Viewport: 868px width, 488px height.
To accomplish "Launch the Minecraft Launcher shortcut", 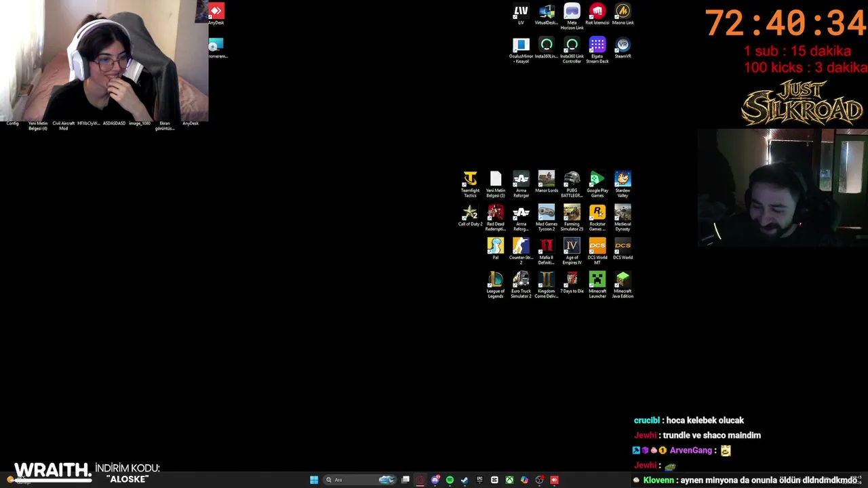I will (597, 285).
